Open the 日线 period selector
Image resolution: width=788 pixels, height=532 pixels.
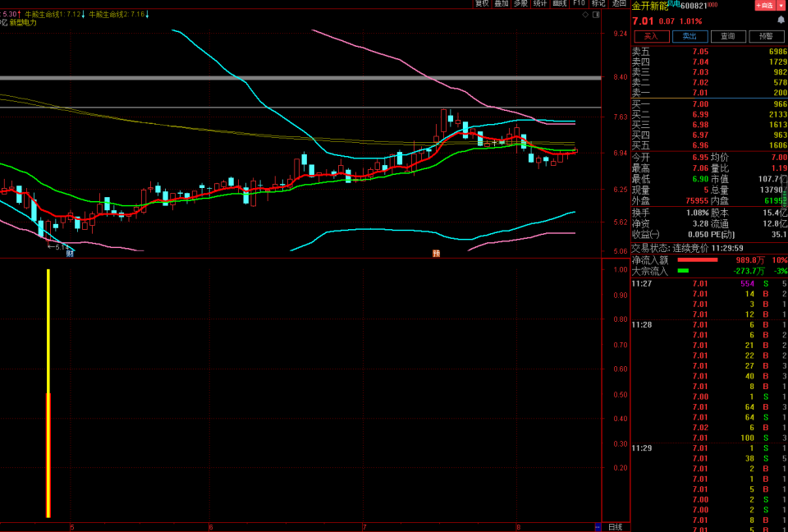coord(615,527)
